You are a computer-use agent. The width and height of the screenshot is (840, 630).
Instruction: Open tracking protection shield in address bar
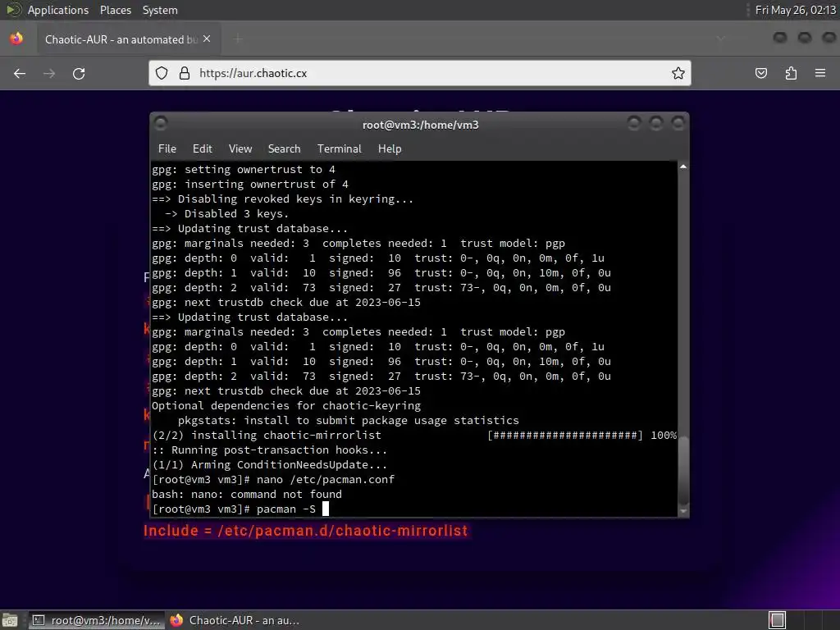coord(162,73)
